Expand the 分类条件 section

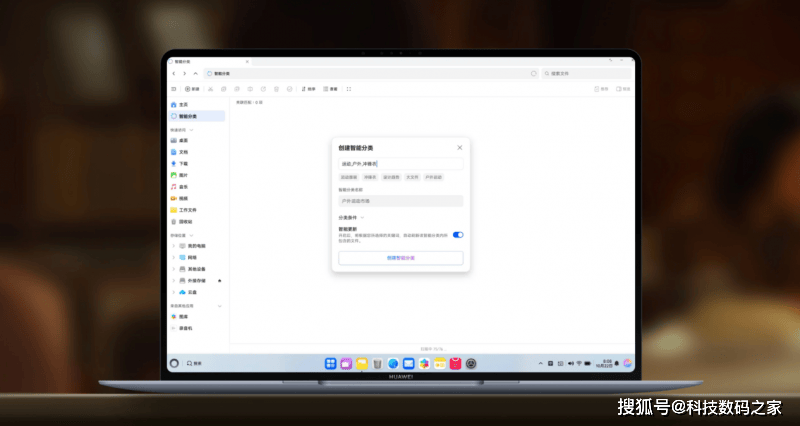tap(351, 217)
